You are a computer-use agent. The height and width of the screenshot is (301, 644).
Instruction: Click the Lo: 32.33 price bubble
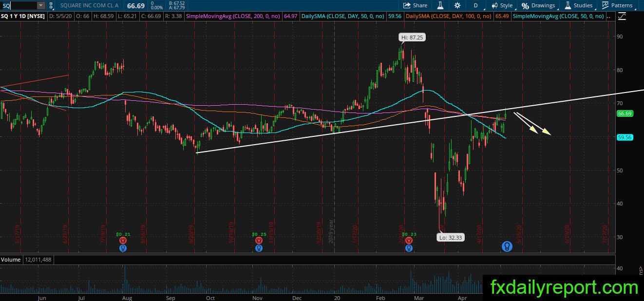tap(450, 238)
